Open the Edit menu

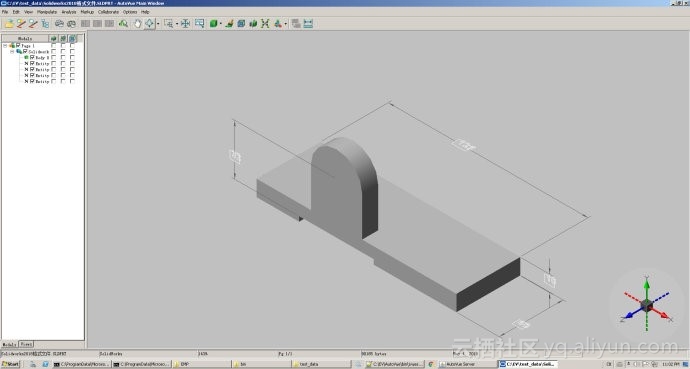16,12
